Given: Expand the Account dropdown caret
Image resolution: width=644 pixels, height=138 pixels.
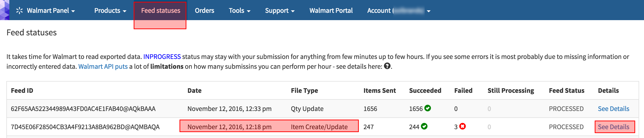Looking at the screenshot, I should click(x=428, y=11).
